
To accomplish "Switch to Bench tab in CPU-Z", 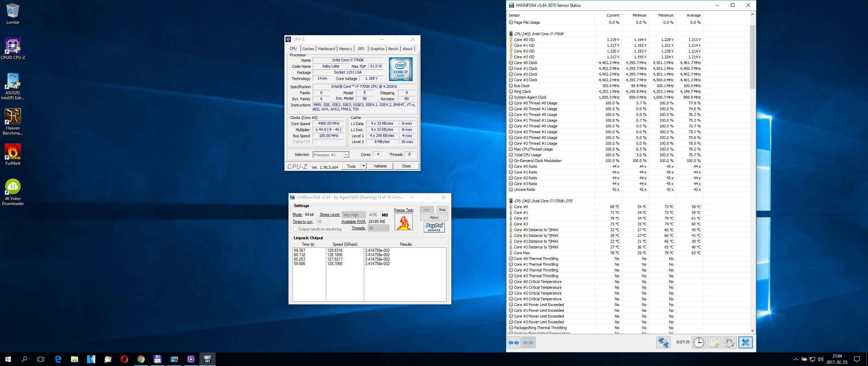I will coord(393,49).
